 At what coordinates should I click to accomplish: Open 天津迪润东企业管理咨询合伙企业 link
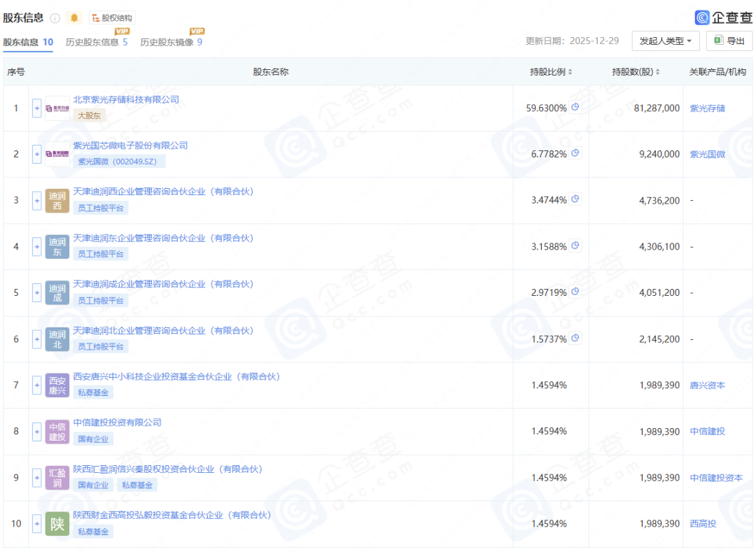tap(163, 238)
